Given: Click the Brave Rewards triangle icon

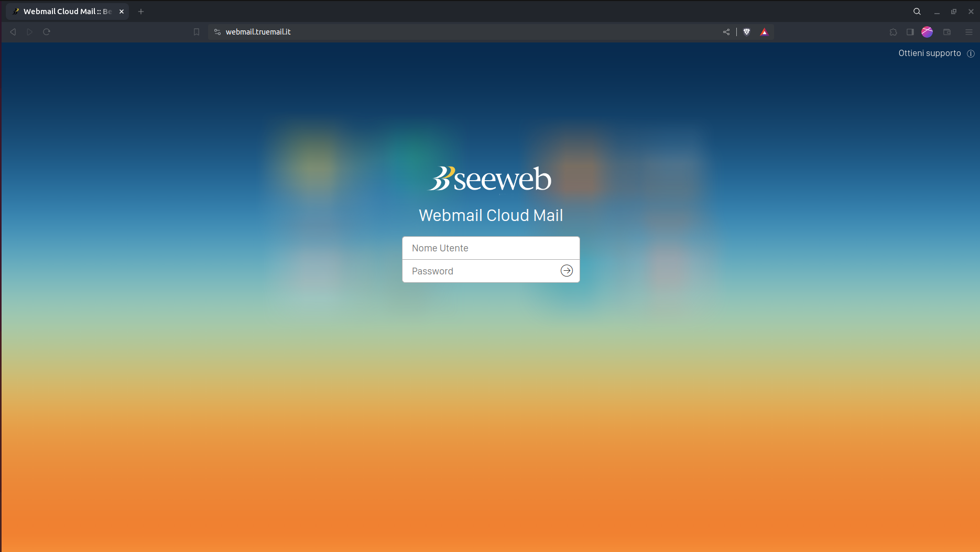Looking at the screenshot, I should pyautogui.click(x=764, y=32).
